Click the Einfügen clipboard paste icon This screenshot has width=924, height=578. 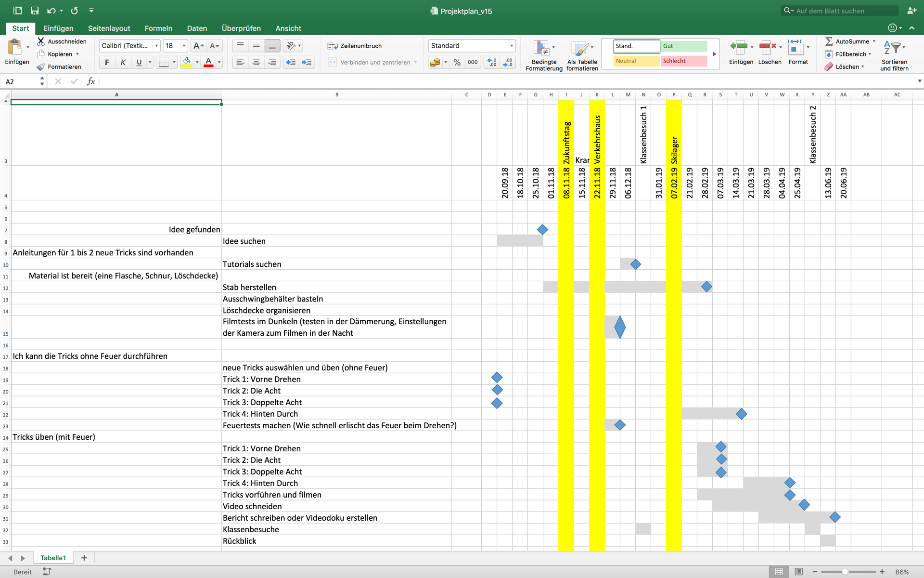point(15,48)
